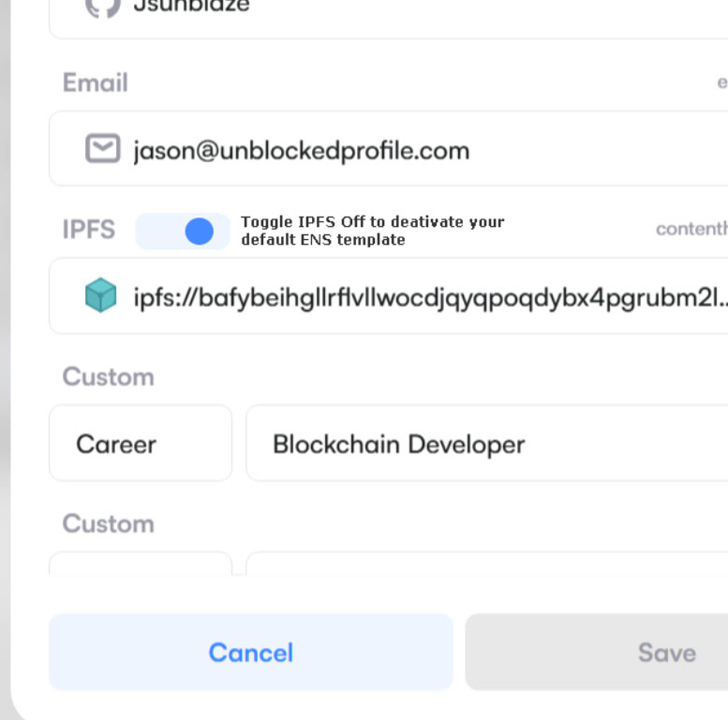Click the Email section label

pos(96,83)
